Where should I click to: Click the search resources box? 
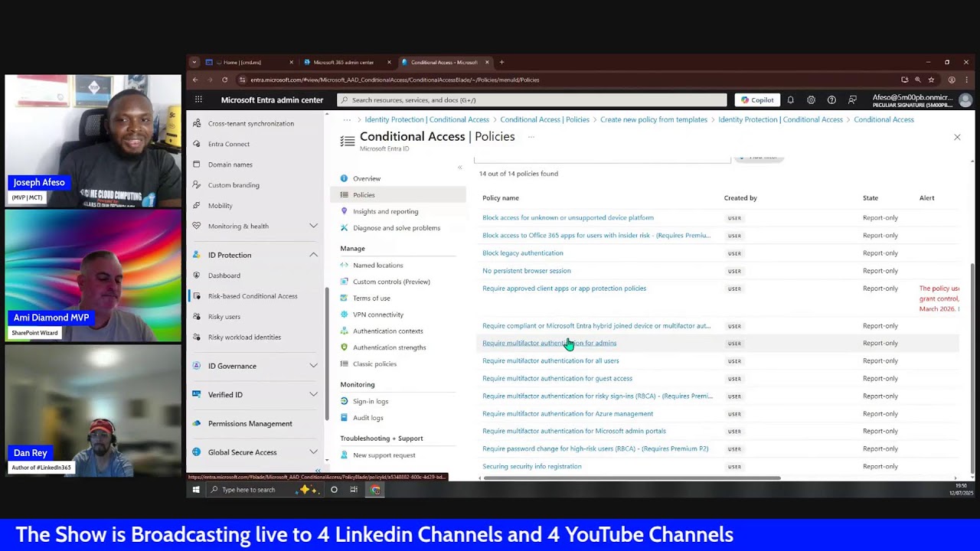(532, 99)
